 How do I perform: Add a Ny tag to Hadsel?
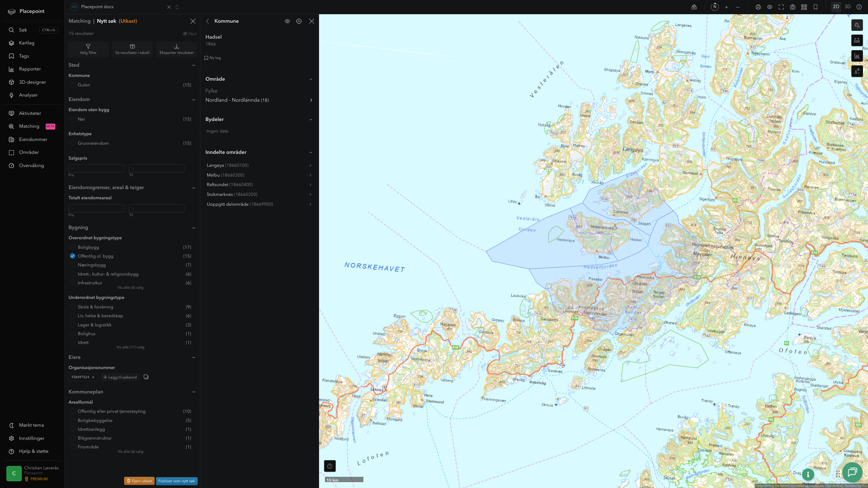pyautogui.click(x=213, y=58)
